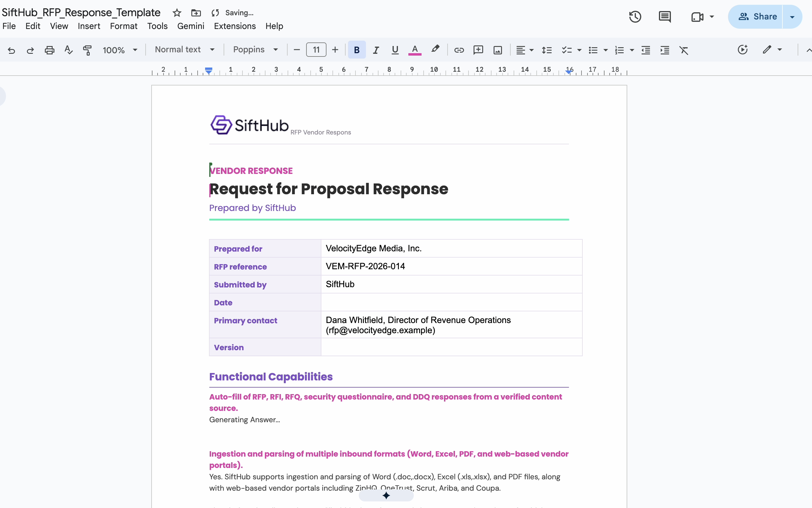
Task: Click the font size input field
Action: click(316, 50)
